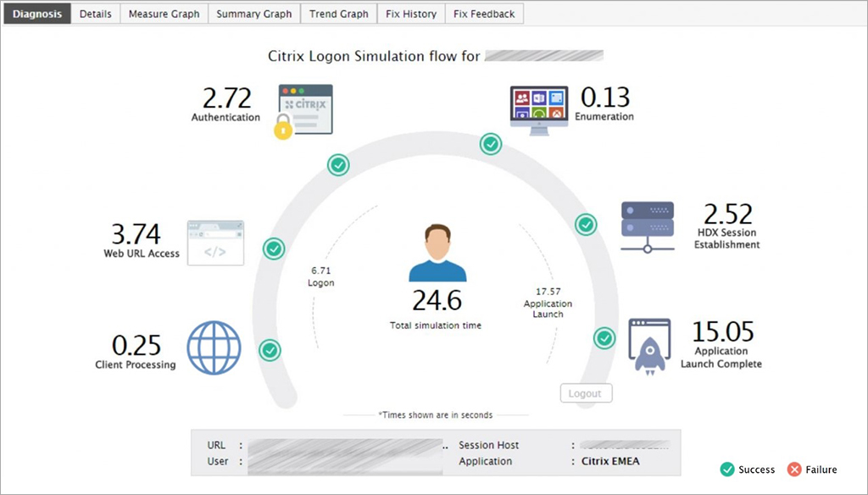Click the 17.57 Application Launch label
868x495 pixels.
pyautogui.click(x=548, y=303)
